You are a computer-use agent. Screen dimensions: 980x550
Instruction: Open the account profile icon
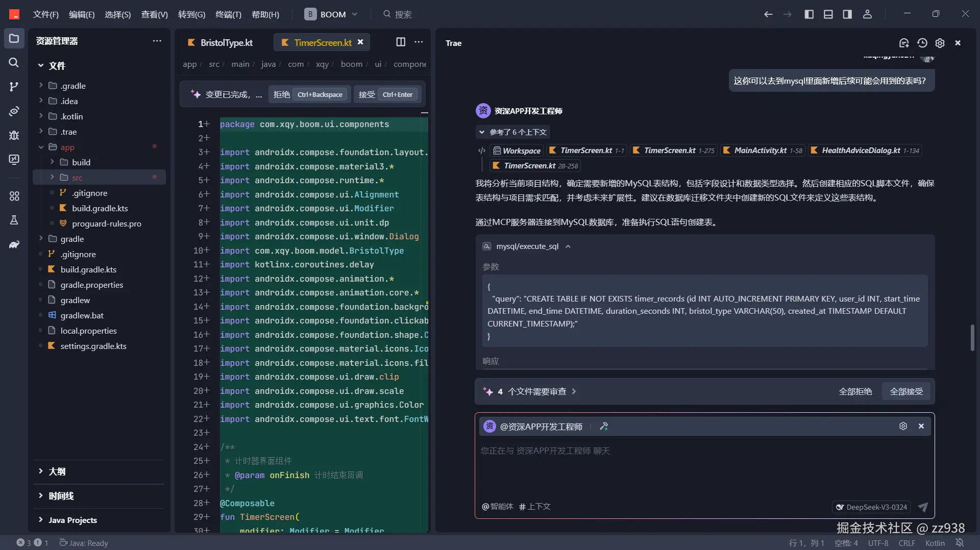[x=867, y=14]
